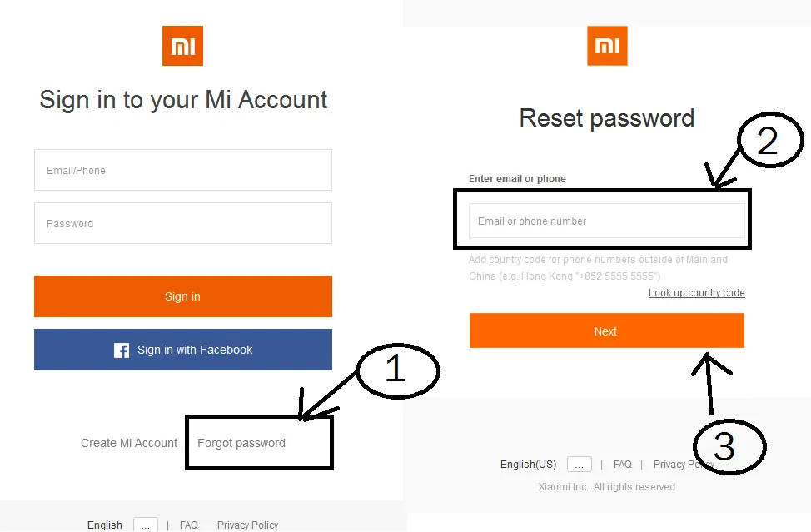Click the circled number 1 annotation
This screenshot has height=532, width=811.
pos(397,370)
